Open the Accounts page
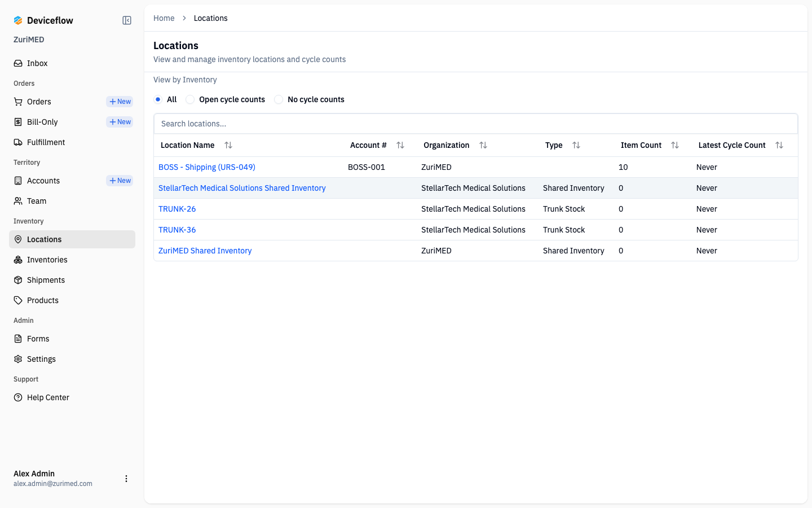The image size is (812, 508). coord(43,181)
